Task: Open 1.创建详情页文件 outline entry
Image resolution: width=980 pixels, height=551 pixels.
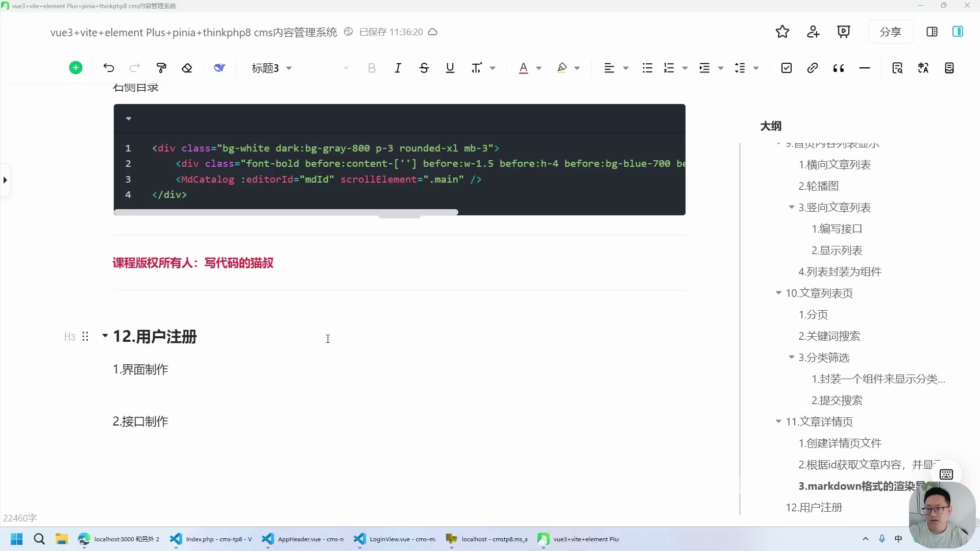Action: (x=840, y=443)
